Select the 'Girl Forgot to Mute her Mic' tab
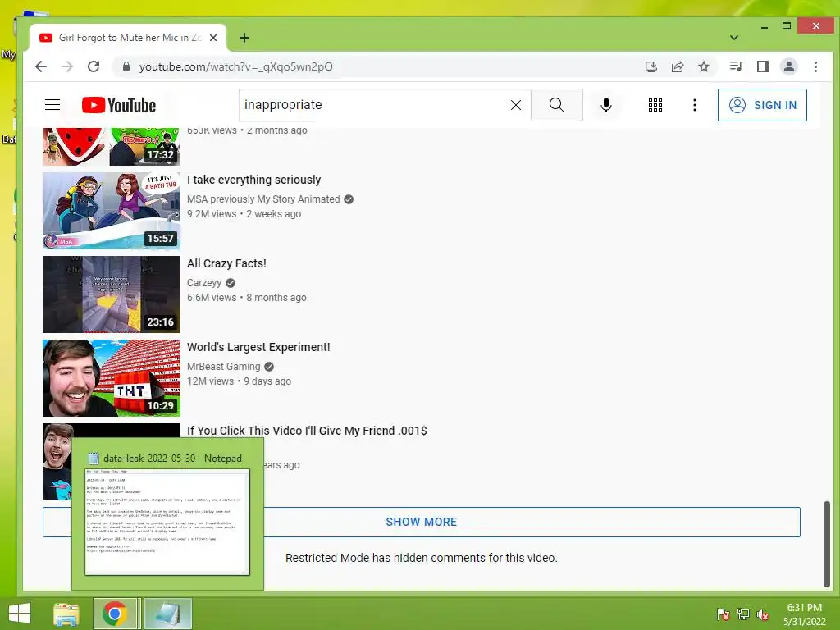The image size is (840, 630). pos(127,38)
